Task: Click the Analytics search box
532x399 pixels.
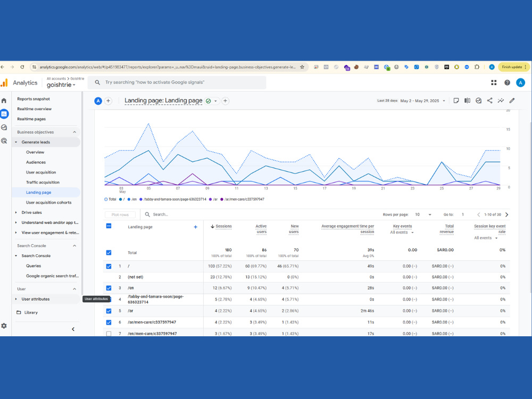Action: tap(177, 82)
